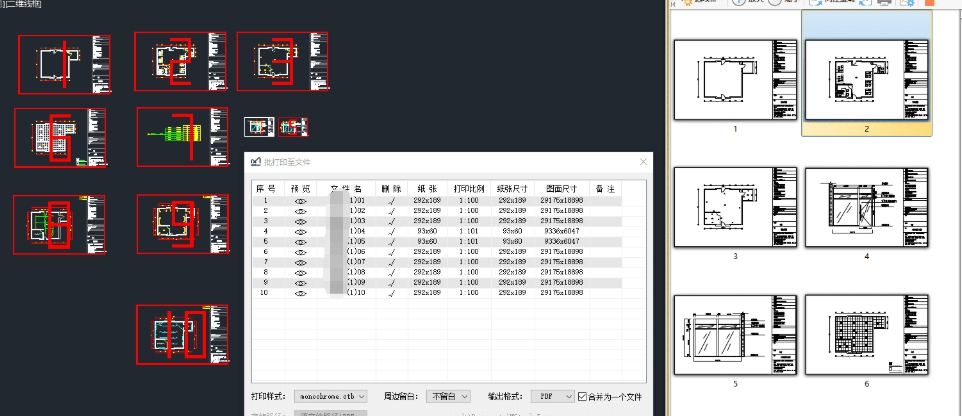
Task: Click the 打印比例 column header
Action: tap(469, 188)
